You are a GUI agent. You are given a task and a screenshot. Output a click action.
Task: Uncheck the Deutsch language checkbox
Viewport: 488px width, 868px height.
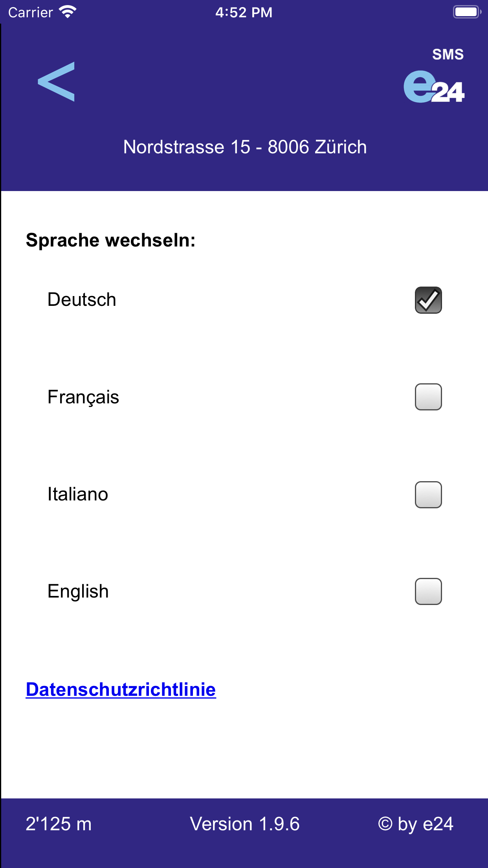pos(428,300)
